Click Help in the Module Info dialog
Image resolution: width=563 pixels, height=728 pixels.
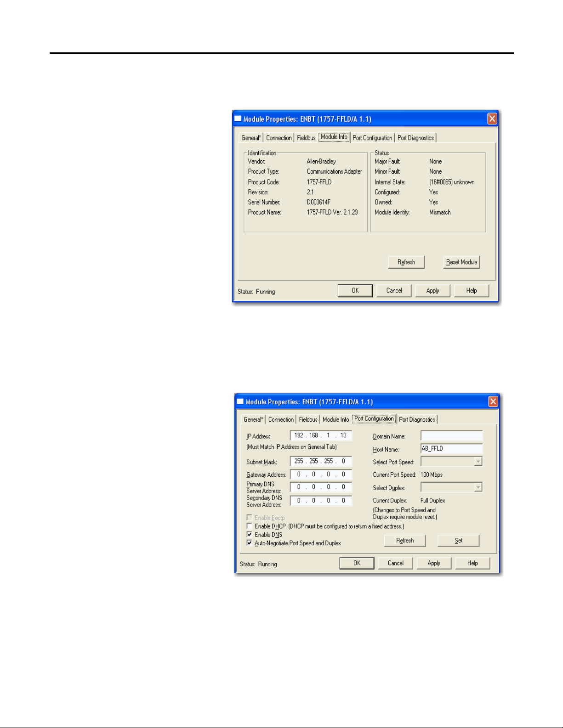(472, 291)
